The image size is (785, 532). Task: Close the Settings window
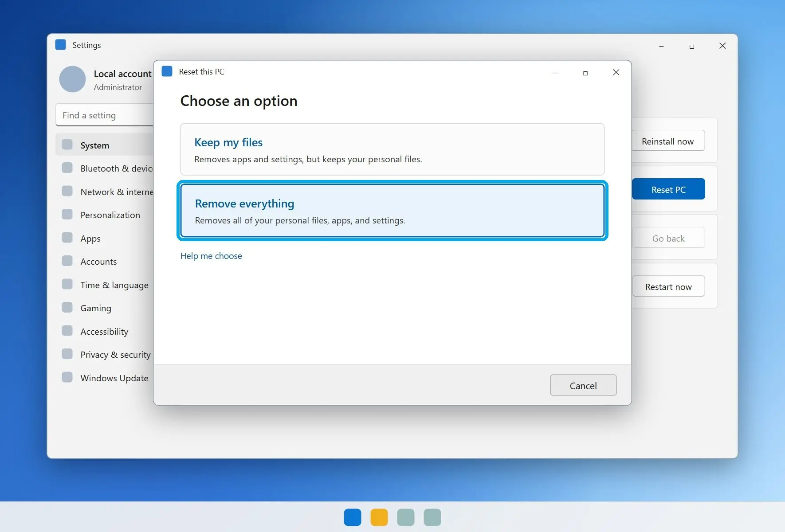pos(722,46)
